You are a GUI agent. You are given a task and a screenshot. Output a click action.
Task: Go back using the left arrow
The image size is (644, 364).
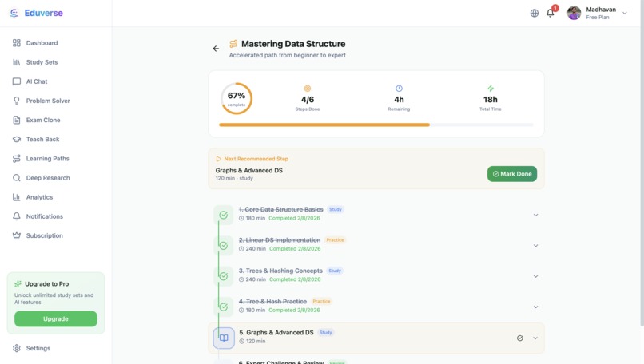pos(216,49)
